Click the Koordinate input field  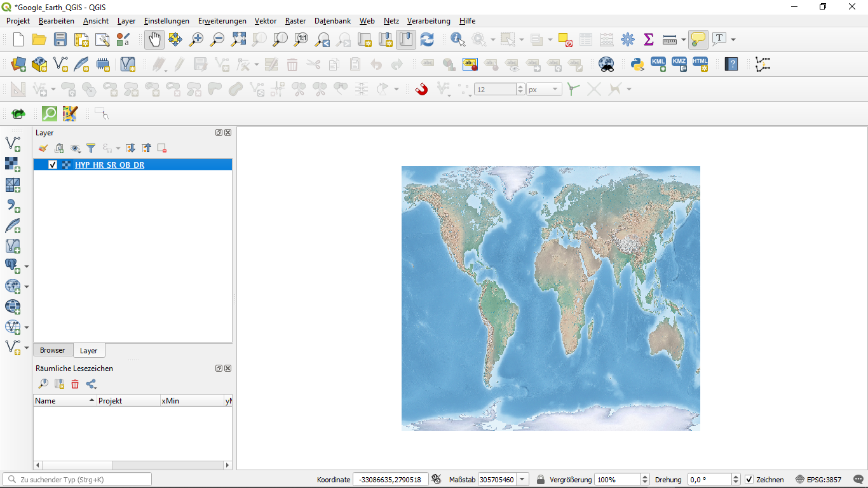(390, 479)
